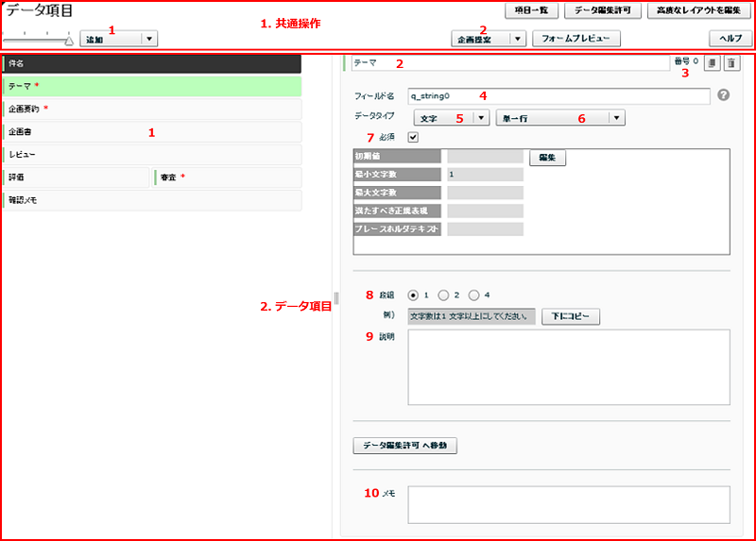756x541 pixels.
Task: Select radio option 1 for 段組
Action: pos(413,294)
